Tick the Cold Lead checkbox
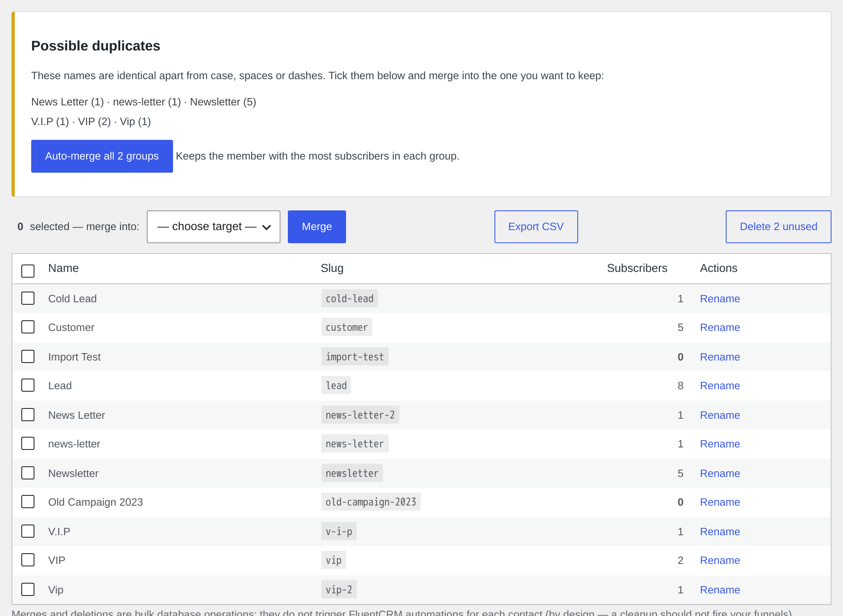This screenshot has width=843, height=616. click(x=28, y=298)
